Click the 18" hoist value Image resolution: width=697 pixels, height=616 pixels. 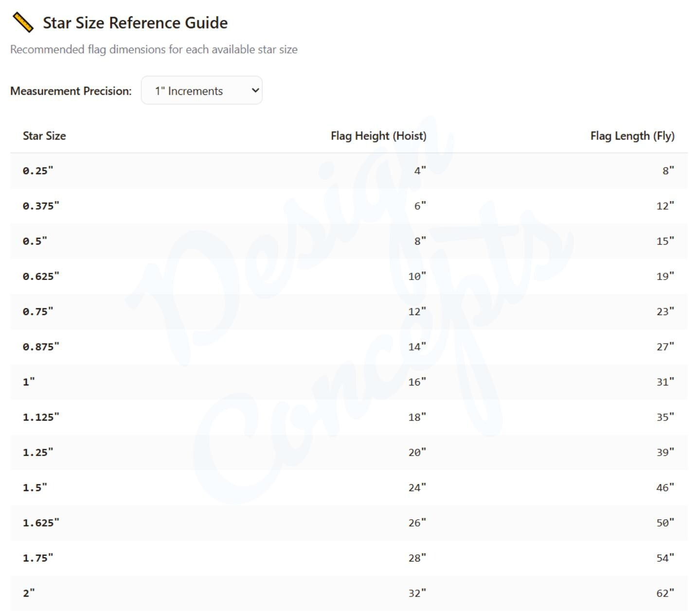tap(417, 417)
